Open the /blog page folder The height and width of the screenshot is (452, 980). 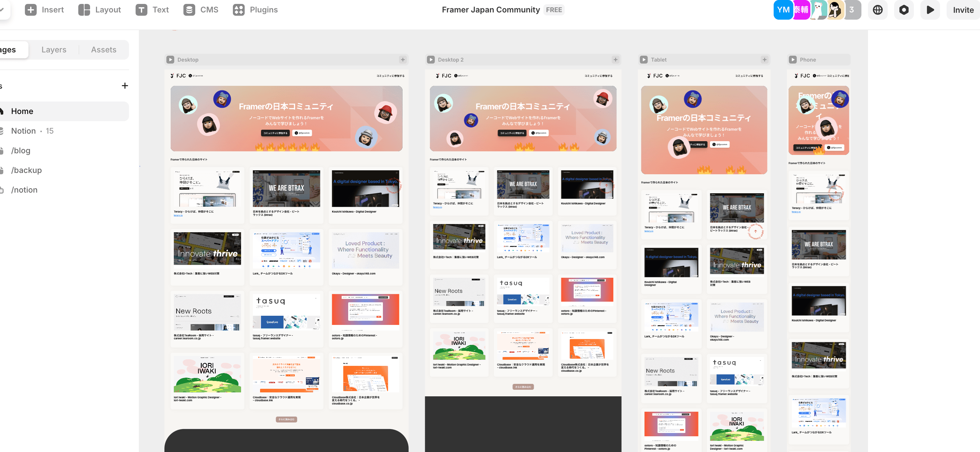pyautogui.click(x=21, y=151)
